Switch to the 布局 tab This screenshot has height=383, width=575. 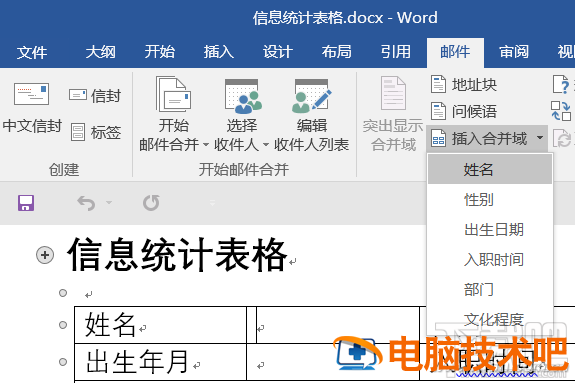[337, 52]
